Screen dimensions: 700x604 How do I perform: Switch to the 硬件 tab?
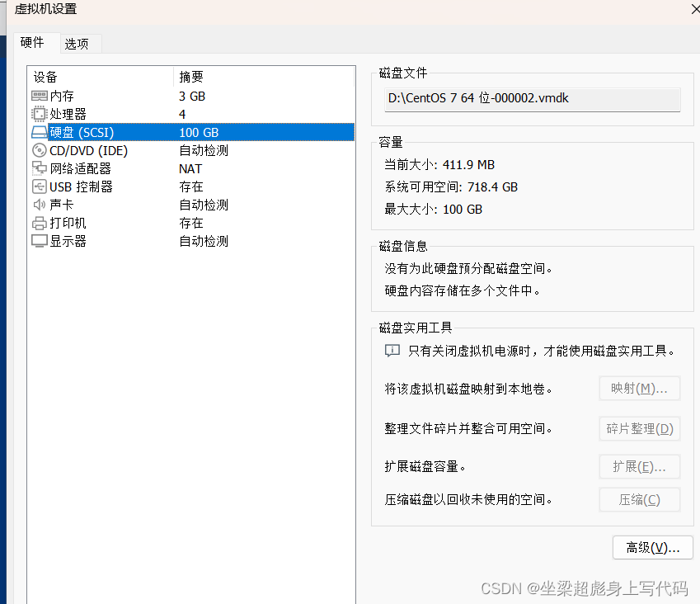34,43
